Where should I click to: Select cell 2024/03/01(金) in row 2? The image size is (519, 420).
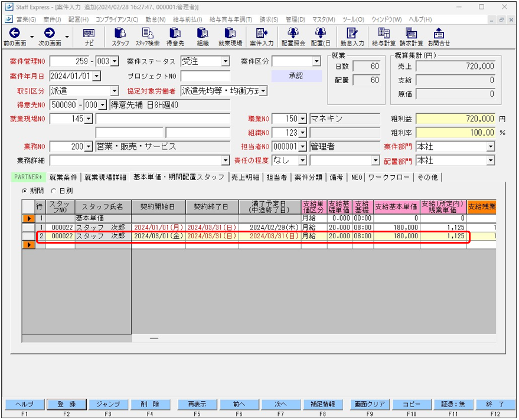click(x=159, y=236)
